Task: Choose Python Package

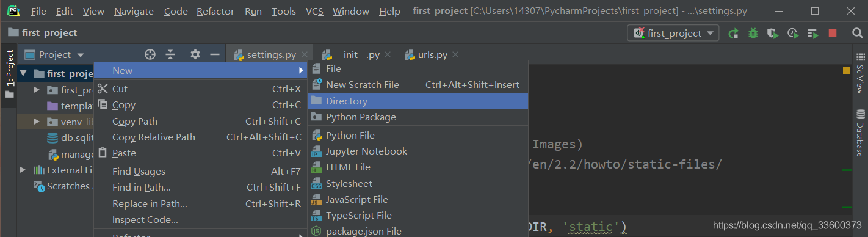Action: [x=418, y=117]
